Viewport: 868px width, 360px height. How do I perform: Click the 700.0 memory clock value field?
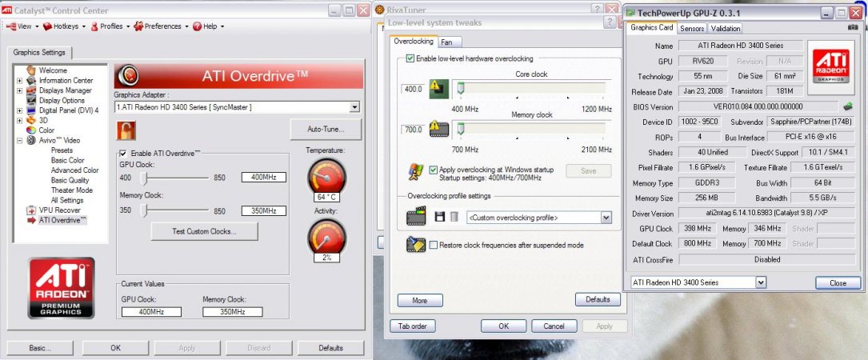click(414, 130)
